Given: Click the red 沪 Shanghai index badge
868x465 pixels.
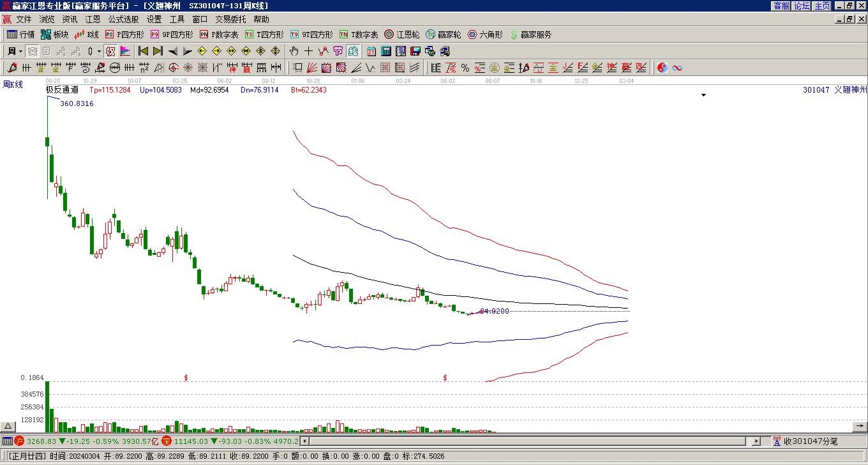Looking at the screenshot, I should point(19,441).
